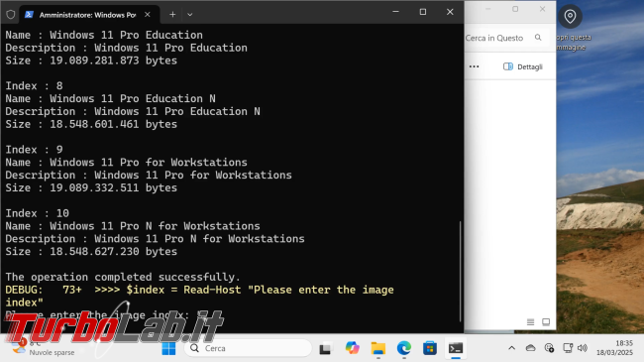Click the text 'Index : 9' in terminal
Image resolution: width=644 pixels, height=362 pixels.
click(x=34, y=150)
